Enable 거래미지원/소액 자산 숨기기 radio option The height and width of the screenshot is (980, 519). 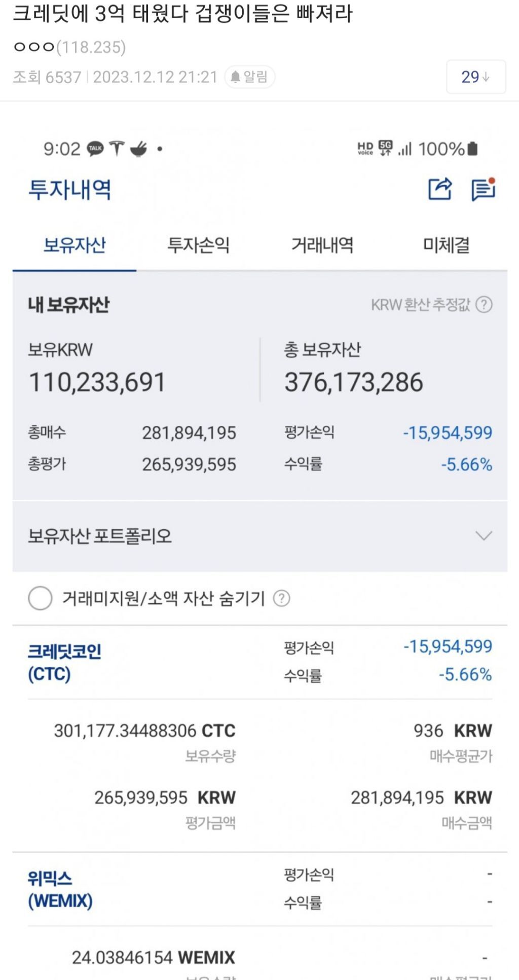[41, 598]
